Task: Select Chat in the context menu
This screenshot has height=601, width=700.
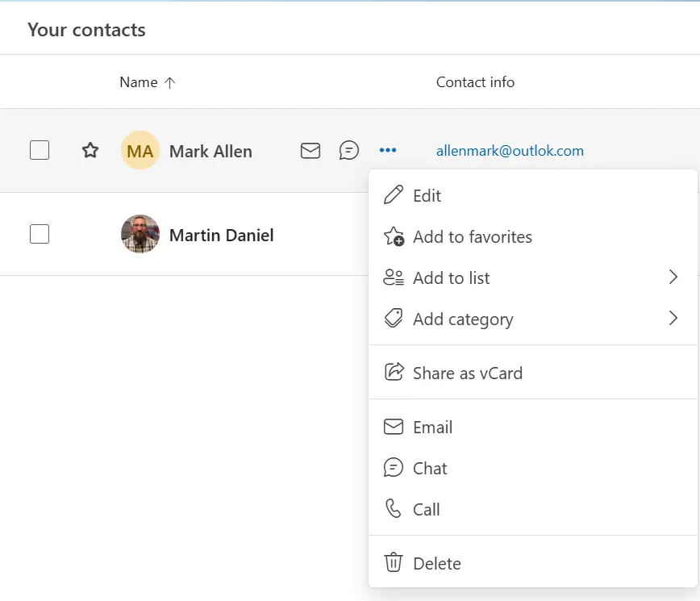Action: click(430, 468)
